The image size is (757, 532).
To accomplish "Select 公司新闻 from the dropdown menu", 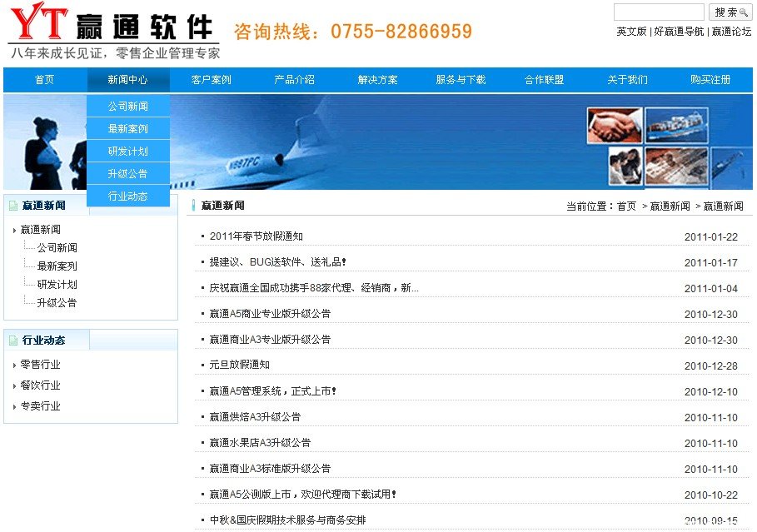I will coord(127,107).
